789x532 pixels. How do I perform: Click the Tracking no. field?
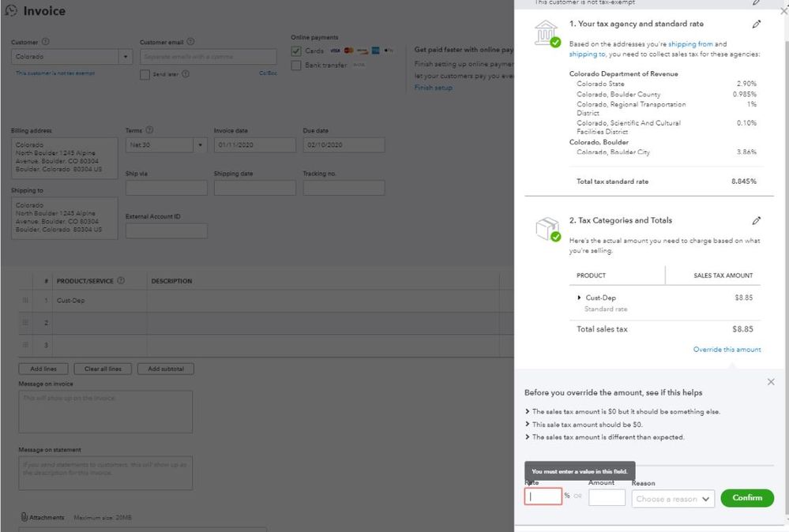(x=344, y=188)
